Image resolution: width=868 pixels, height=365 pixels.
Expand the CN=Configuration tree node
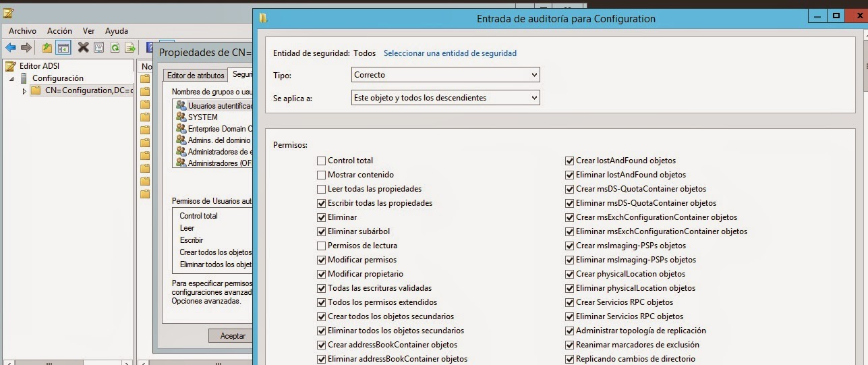click(25, 91)
